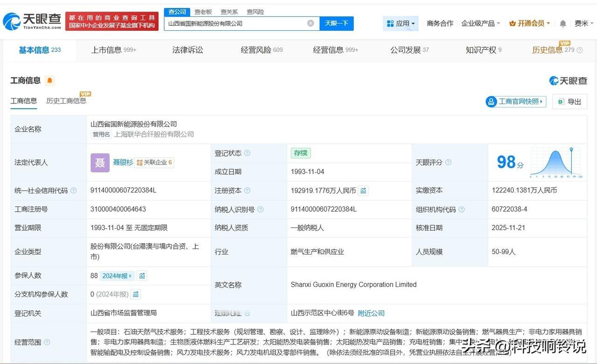Image resolution: width=597 pixels, height=364 pixels.
Task: Select the 历史工商信息 sub-tab
Action: pyautogui.click(x=66, y=101)
